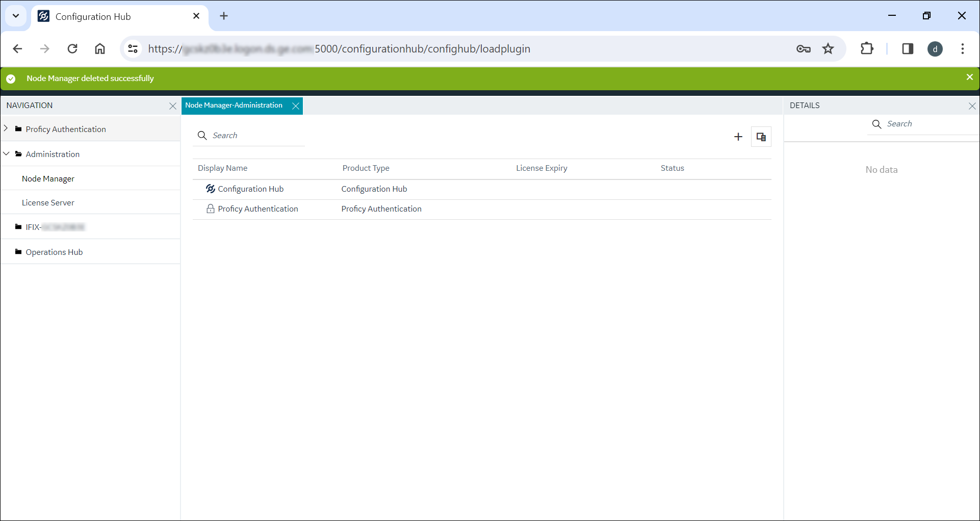View site information icon in address bar
980x521 pixels.
point(133,49)
